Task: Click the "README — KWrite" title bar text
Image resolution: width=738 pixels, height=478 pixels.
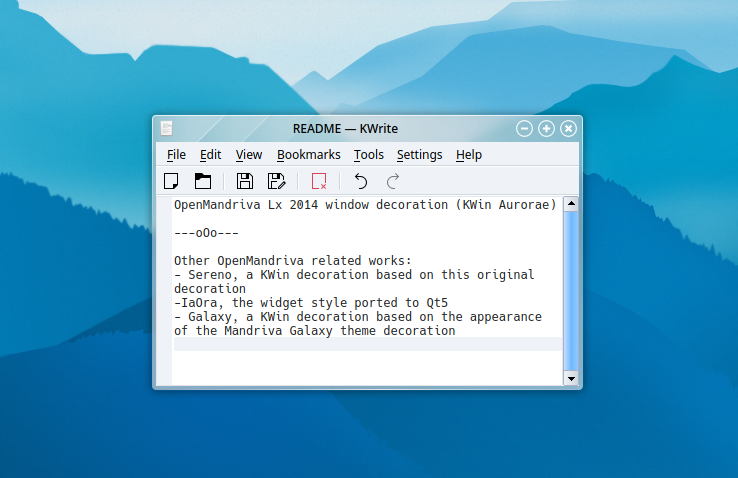Action: click(x=345, y=128)
